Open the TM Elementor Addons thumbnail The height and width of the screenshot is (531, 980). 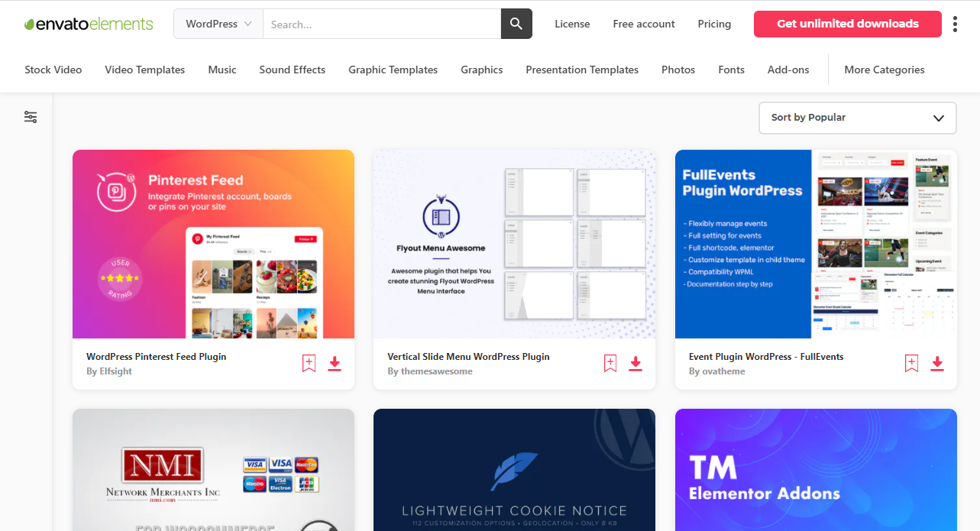pos(816,470)
